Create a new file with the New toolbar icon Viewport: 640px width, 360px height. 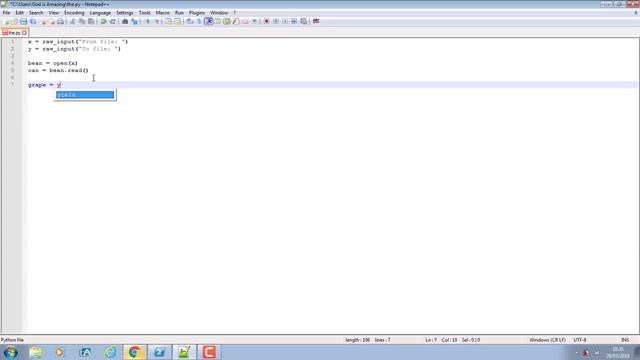click(6, 21)
